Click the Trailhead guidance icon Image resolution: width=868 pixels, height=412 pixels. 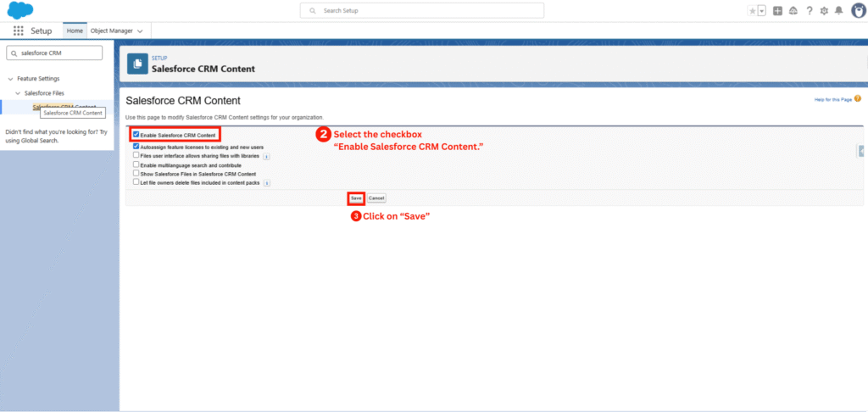[793, 11]
